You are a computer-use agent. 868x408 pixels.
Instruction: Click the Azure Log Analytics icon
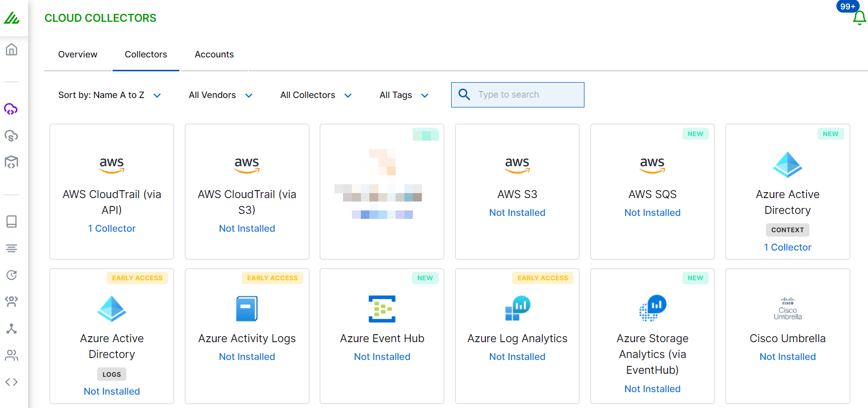pyautogui.click(x=518, y=308)
